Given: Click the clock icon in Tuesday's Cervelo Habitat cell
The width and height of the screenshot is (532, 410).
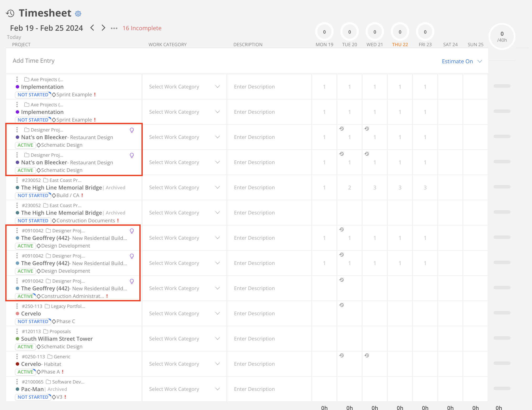Looking at the screenshot, I should 341,356.
